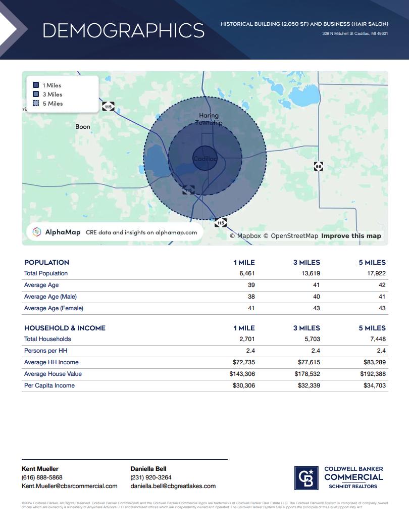409x532 pixels.
Task: Click the 5 MILES header in Household table
Action: [372, 328]
